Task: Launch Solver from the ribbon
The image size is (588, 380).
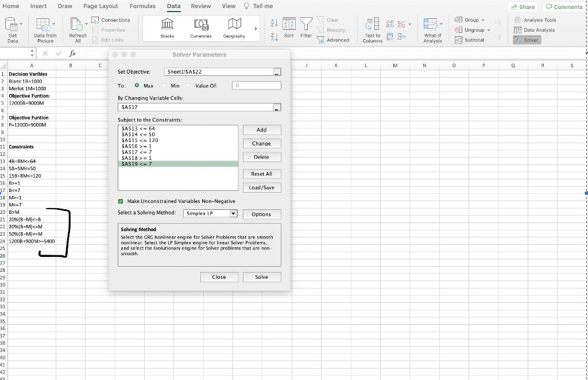Action: [x=527, y=40]
